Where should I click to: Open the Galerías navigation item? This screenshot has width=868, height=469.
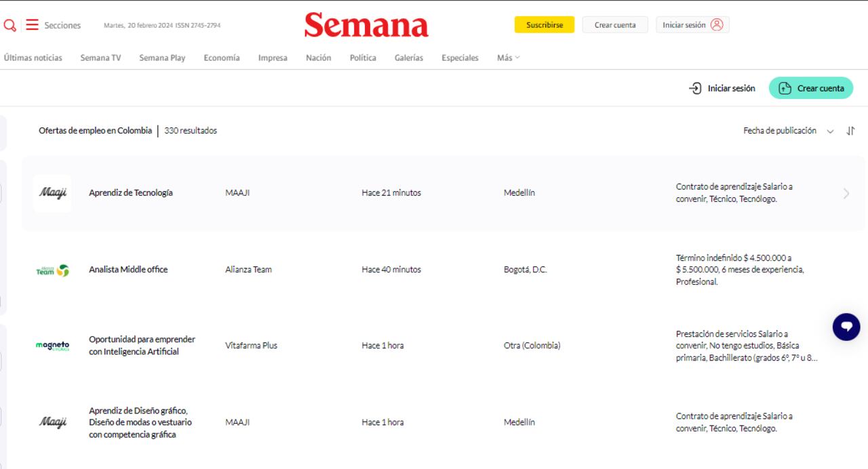(408, 58)
